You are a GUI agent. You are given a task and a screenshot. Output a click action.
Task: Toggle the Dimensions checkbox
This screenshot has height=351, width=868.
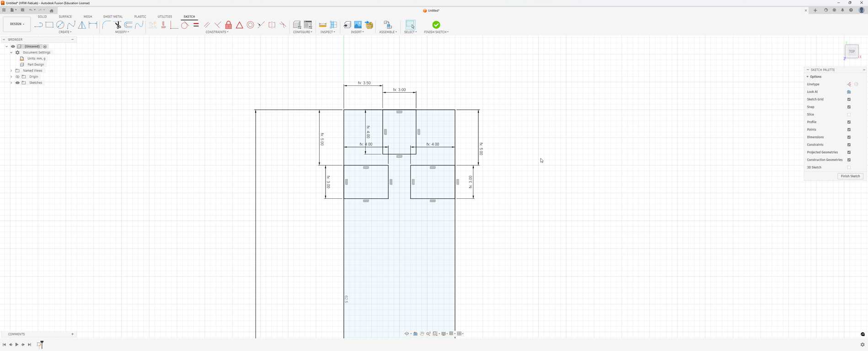tap(849, 137)
